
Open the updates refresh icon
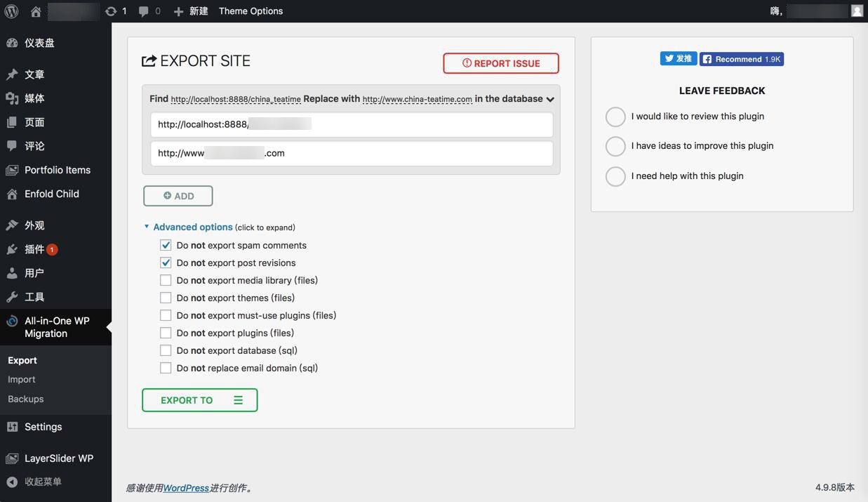tap(111, 11)
